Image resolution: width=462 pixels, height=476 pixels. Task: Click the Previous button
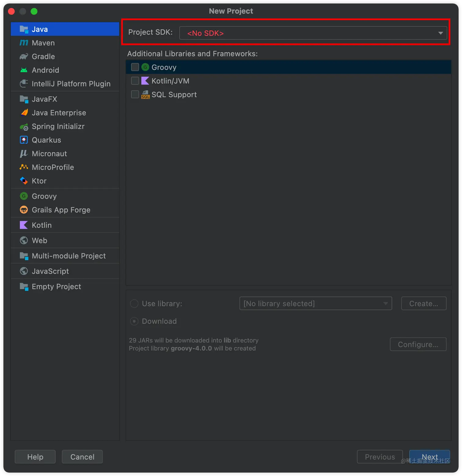point(380,457)
